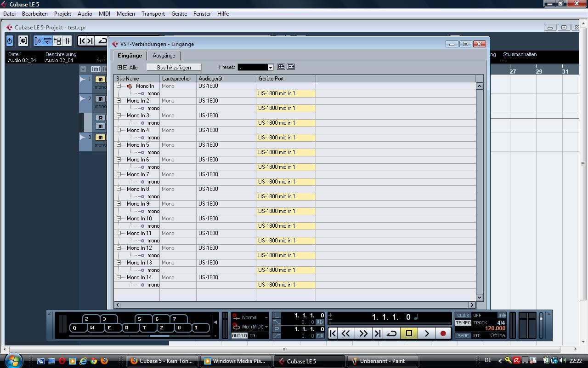
Task: Click go to project end in transport
Action: [377, 333]
